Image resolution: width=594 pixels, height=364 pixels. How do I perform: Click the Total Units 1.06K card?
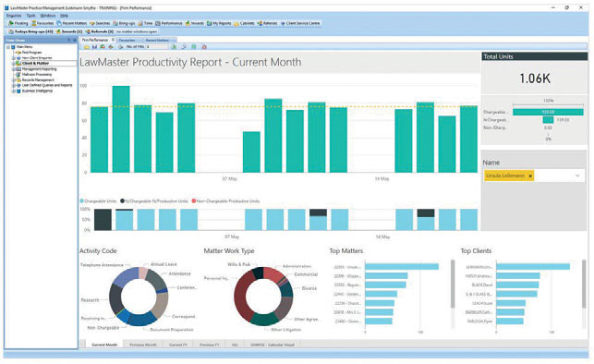tap(535, 78)
